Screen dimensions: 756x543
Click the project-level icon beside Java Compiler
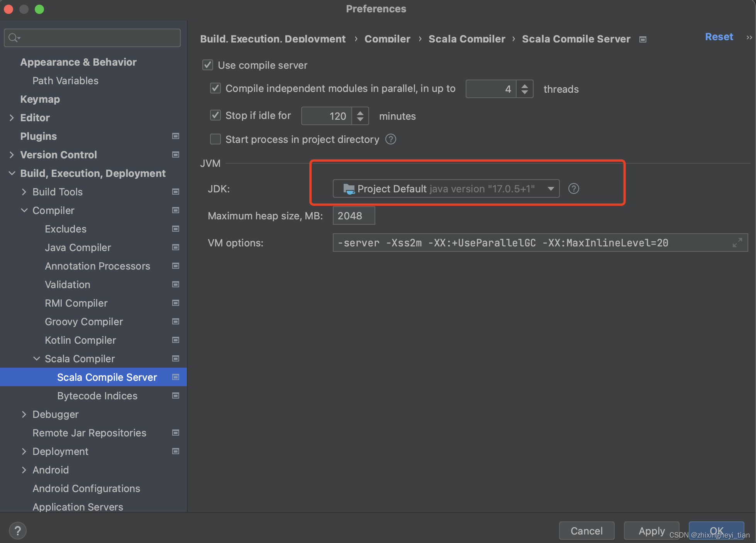tap(176, 247)
